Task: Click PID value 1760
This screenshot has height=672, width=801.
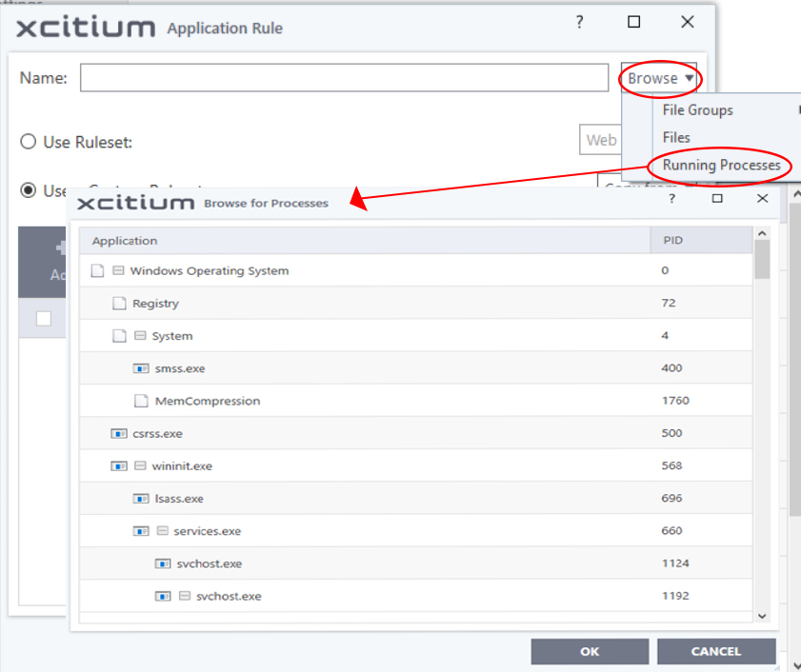Action: point(675,401)
